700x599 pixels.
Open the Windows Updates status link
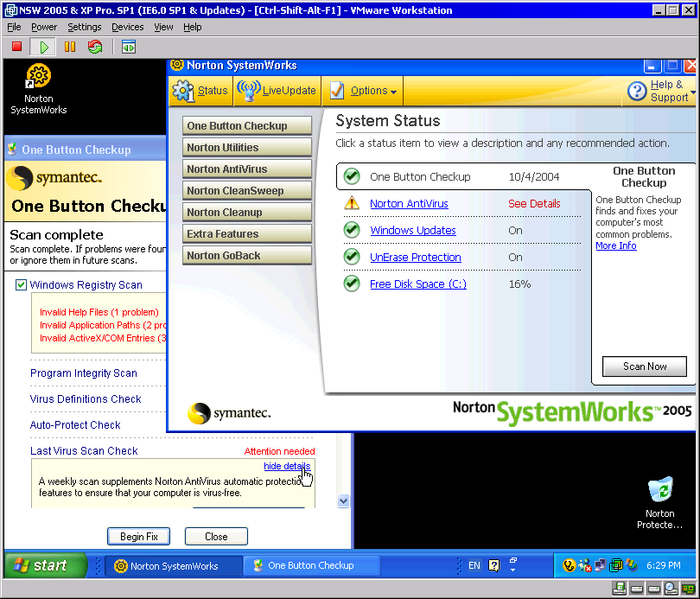413,231
